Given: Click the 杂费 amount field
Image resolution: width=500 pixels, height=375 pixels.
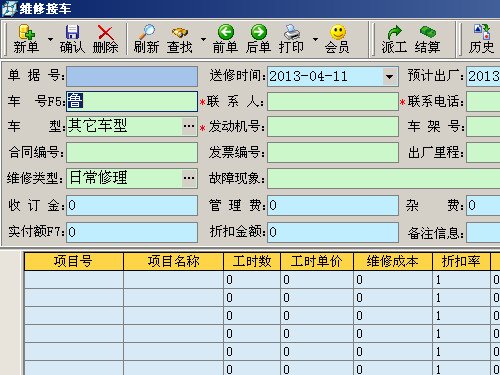Looking at the screenshot, I should (483, 205).
